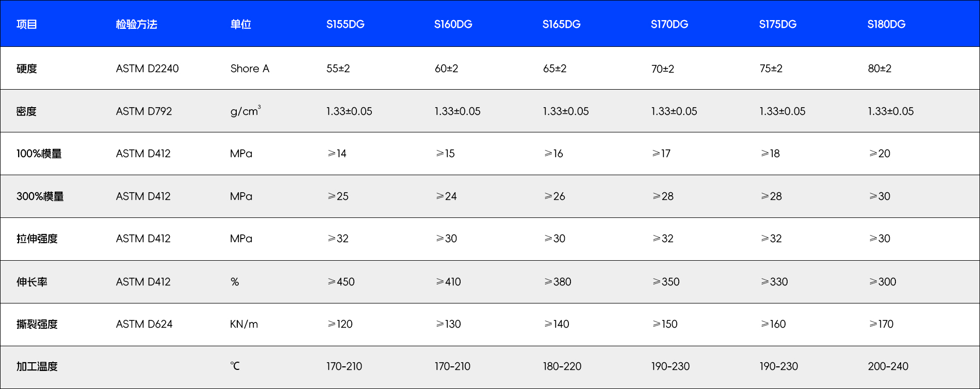Click the 项目 header cell
Image resolution: width=980 pixels, height=389 pixels.
point(27,24)
